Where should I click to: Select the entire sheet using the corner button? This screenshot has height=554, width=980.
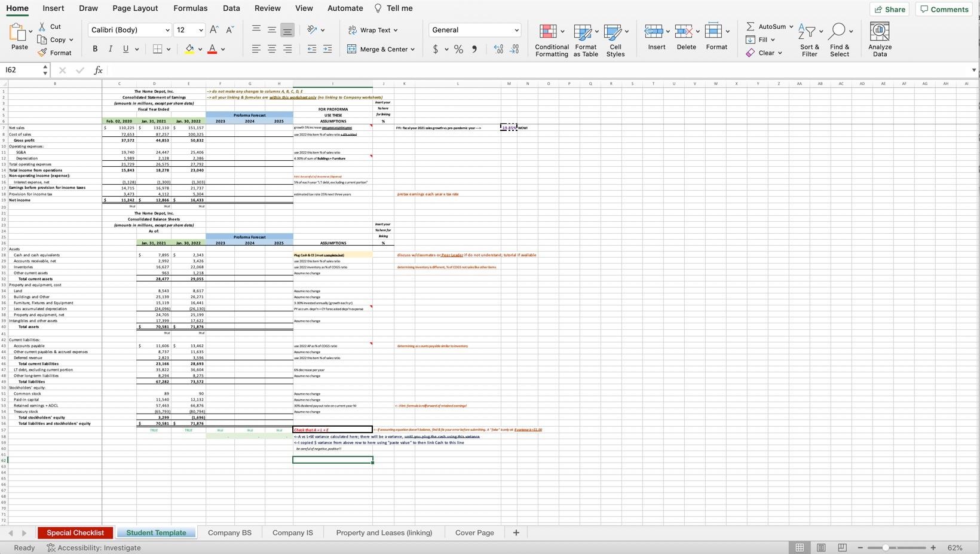[x=4, y=84]
